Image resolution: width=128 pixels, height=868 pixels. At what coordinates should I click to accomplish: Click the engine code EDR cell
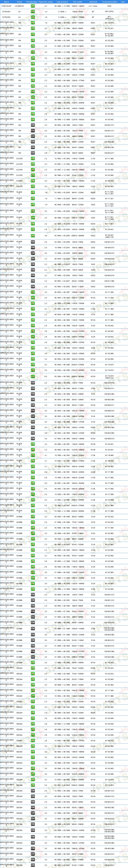[110, 6]
